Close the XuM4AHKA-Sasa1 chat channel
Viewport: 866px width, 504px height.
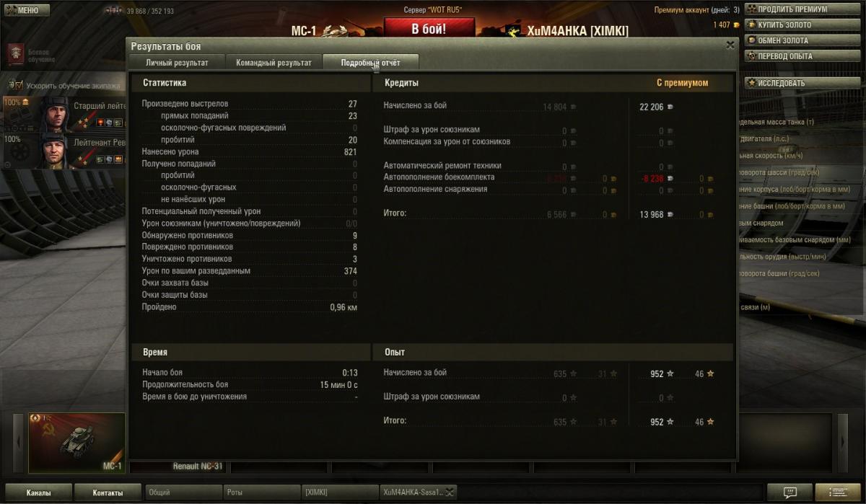(449, 492)
